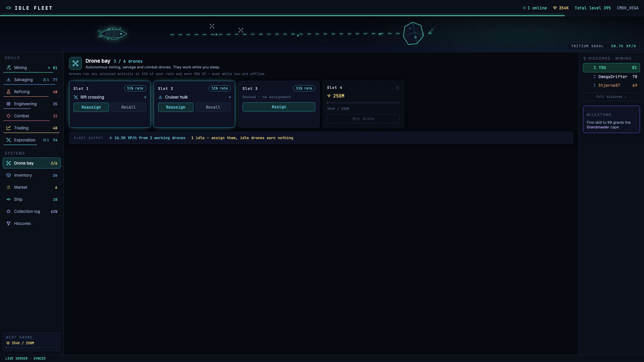Click the large Drone bay header icon
This screenshot has width=644, height=362.
[75, 63]
